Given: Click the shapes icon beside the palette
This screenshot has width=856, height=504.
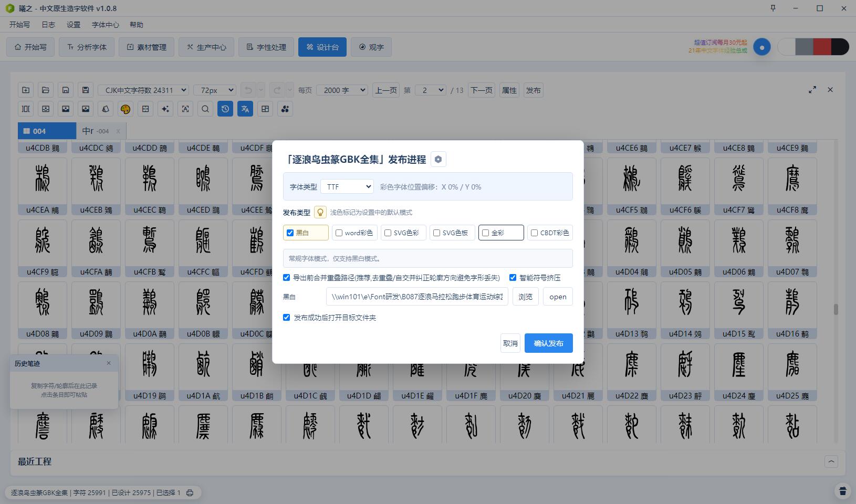Looking at the screenshot, I should pyautogui.click(x=106, y=109).
